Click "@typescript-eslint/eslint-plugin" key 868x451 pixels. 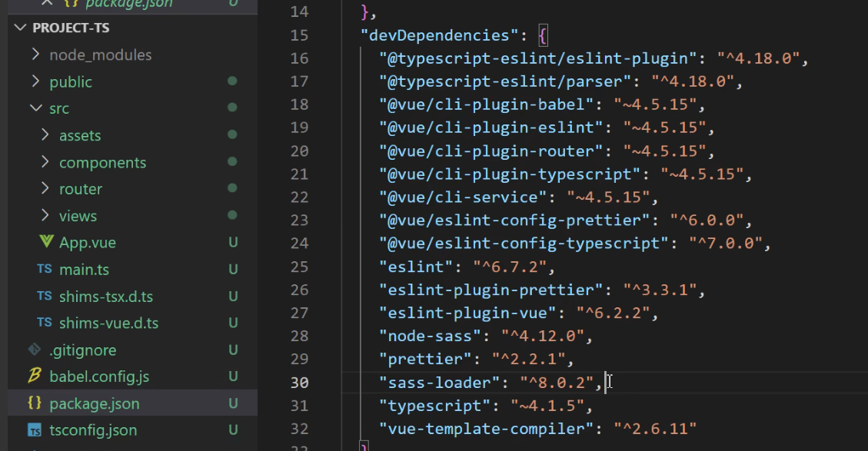click(x=538, y=58)
